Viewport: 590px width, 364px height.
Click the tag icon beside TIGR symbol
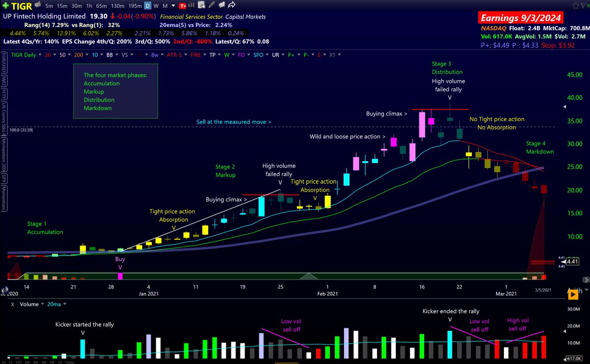(38, 4)
